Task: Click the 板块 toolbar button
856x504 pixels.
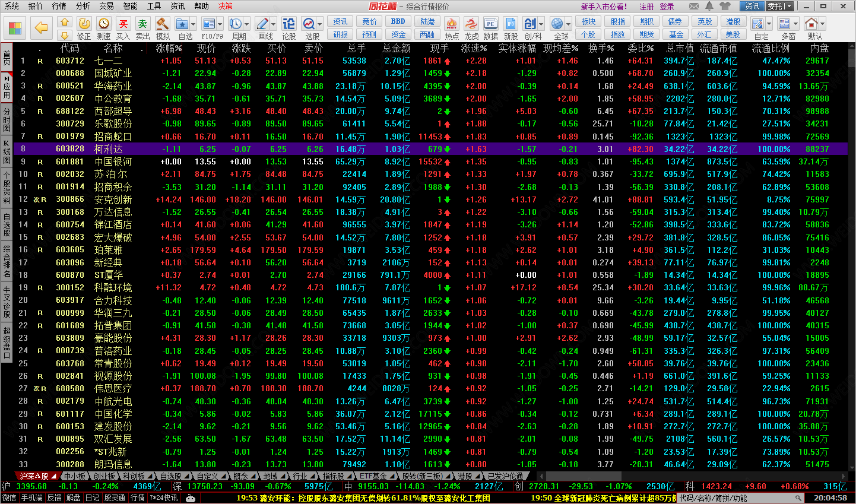Action: pyautogui.click(x=588, y=21)
